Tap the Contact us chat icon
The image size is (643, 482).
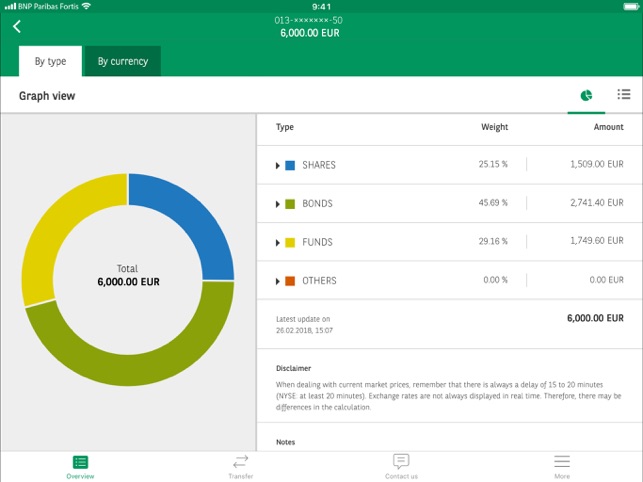(401, 462)
